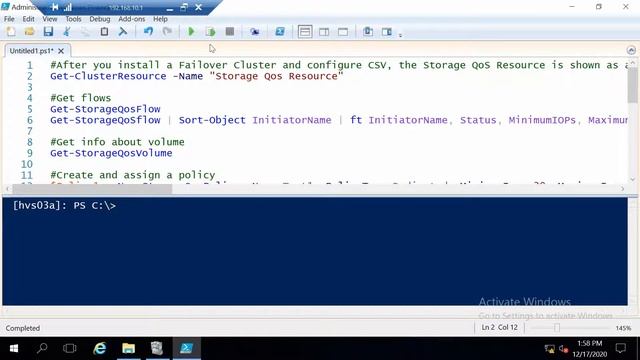The image size is (640, 360).
Task: Open network status tray icon
Action: 549,349
